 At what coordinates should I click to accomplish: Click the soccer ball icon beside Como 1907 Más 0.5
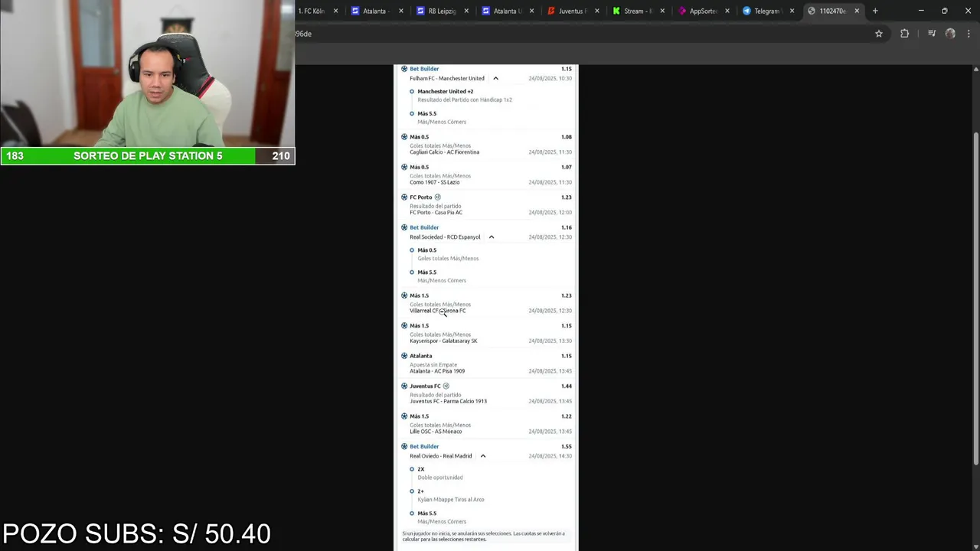[404, 167]
